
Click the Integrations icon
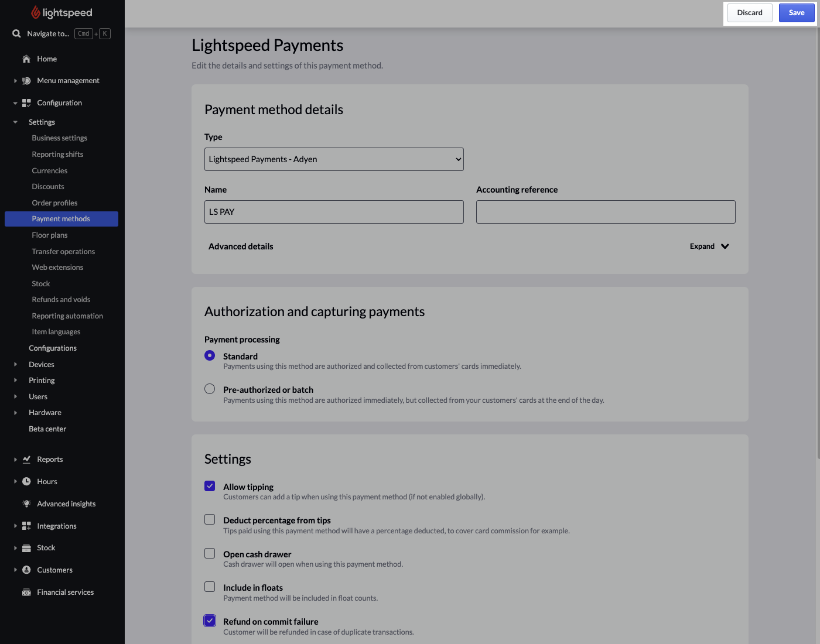[26, 526]
